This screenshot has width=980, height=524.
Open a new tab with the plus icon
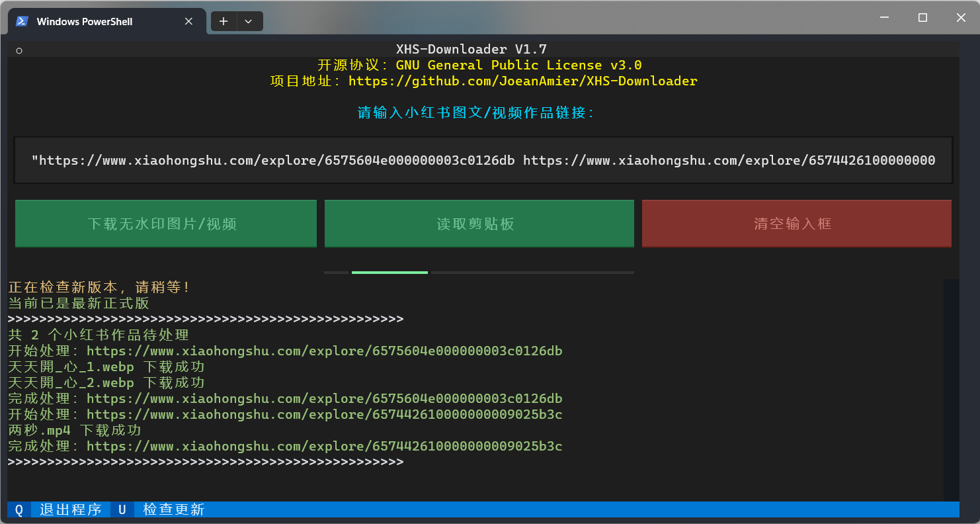click(224, 21)
